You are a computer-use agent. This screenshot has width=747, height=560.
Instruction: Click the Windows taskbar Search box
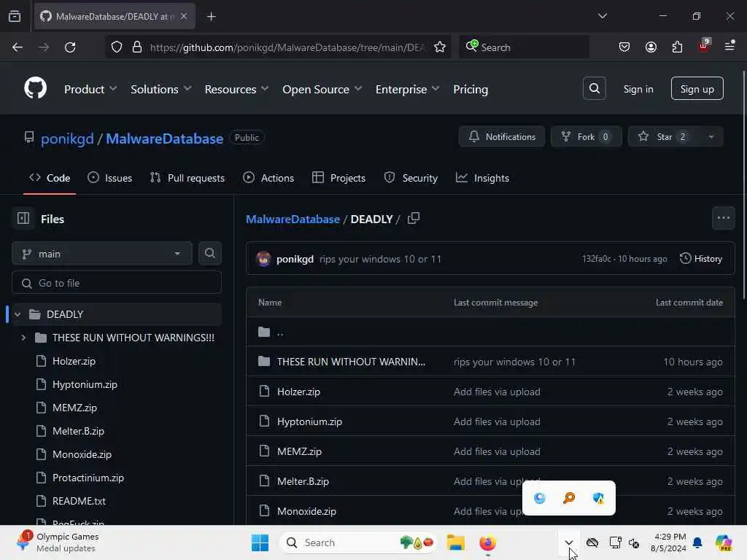pyautogui.click(x=357, y=542)
